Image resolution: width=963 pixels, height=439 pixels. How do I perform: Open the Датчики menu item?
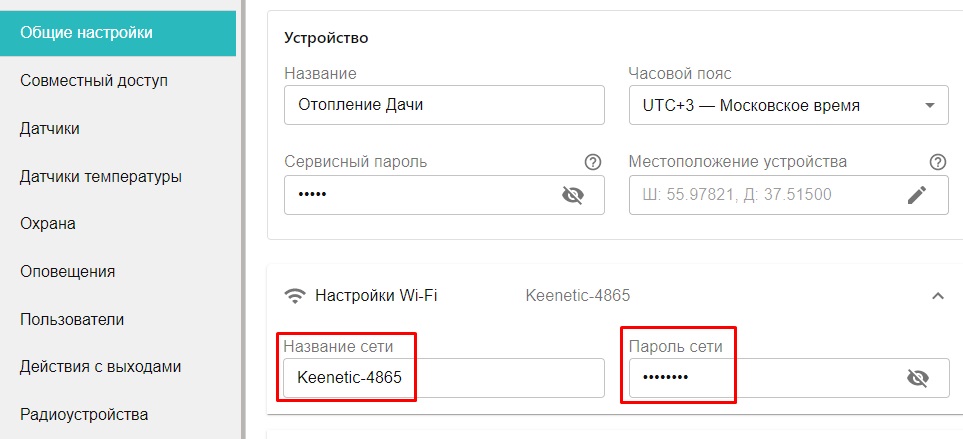point(50,129)
